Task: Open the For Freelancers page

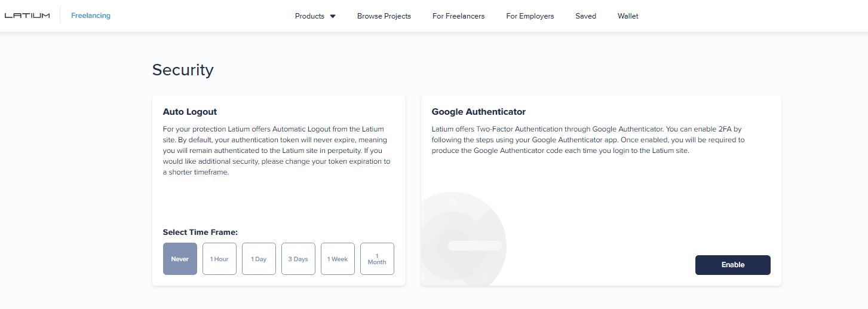Action: (x=458, y=16)
